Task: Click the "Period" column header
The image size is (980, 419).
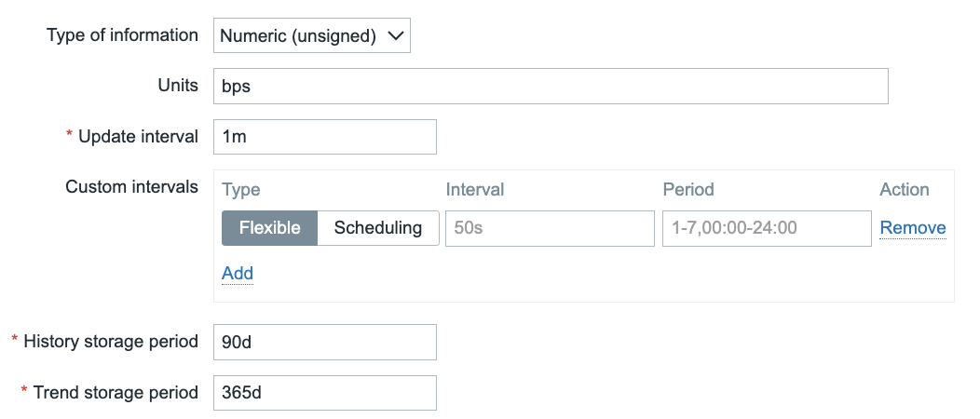Action: pos(687,190)
